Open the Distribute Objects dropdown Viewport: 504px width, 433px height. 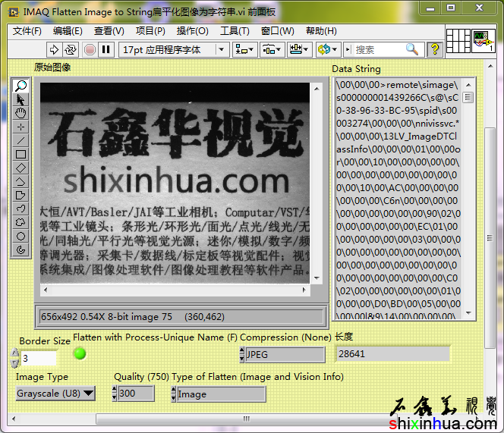pyautogui.click(x=272, y=50)
